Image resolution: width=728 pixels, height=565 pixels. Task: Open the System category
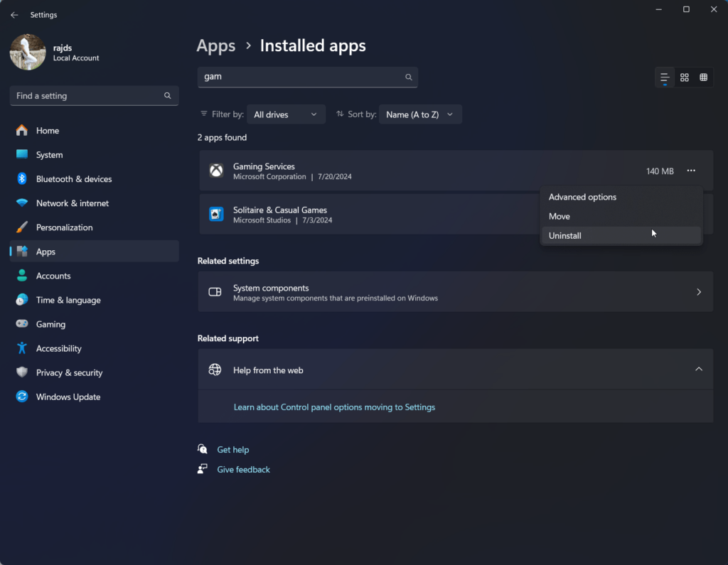95,155
